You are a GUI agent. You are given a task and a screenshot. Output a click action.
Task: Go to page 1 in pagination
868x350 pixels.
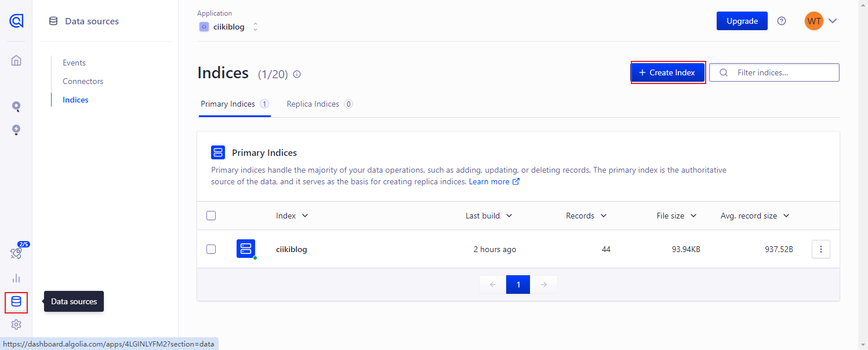518,285
